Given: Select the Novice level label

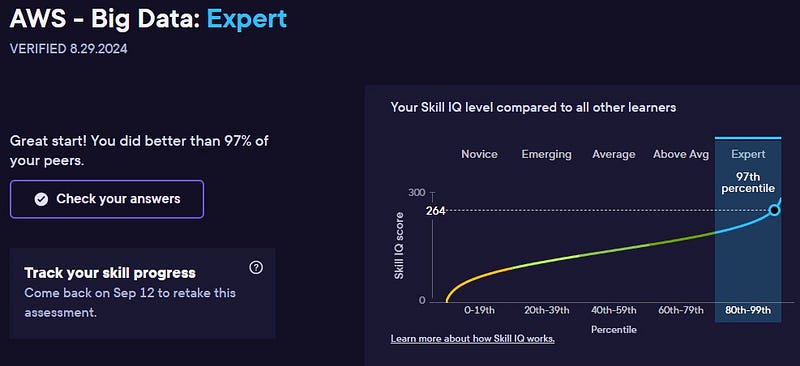Looking at the screenshot, I should 479,154.
